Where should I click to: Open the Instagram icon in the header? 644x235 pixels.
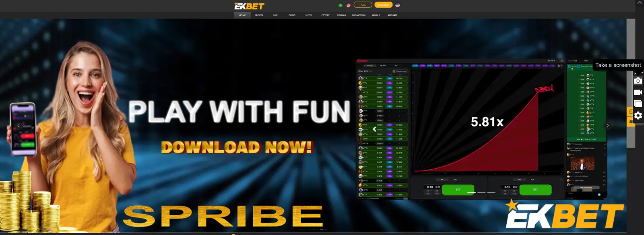349,5
